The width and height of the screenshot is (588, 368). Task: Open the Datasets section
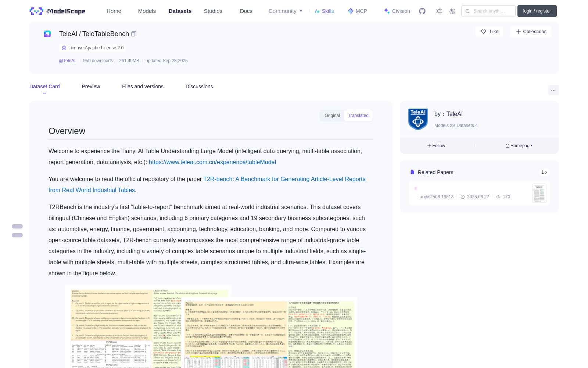point(180,11)
